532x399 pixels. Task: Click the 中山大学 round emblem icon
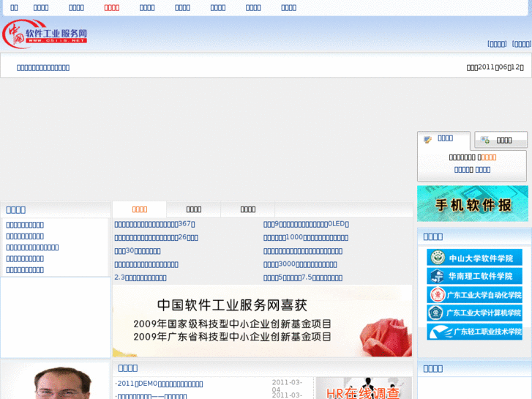[x=438, y=258]
